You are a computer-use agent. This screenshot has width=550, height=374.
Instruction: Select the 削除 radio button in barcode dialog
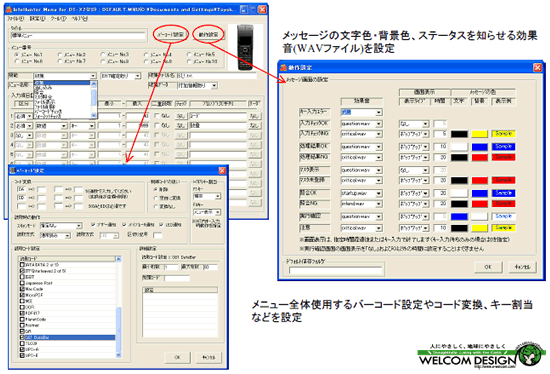point(155,189)
